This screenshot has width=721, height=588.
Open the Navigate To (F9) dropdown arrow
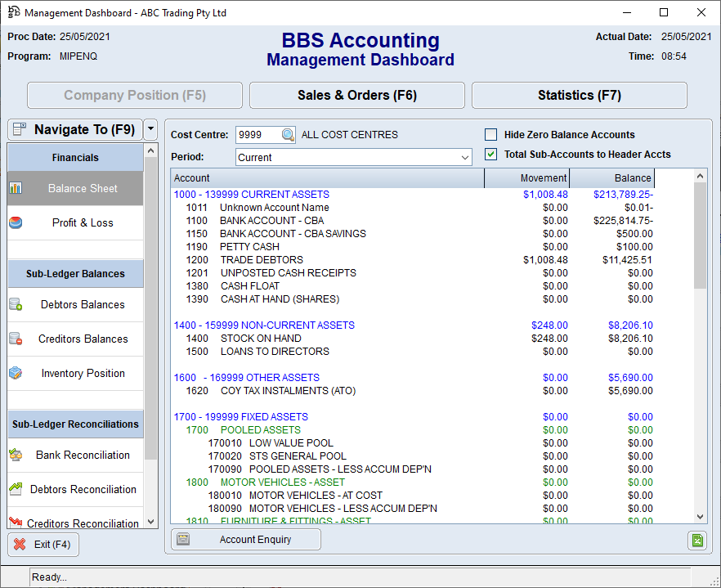click(x=150, y=129)
